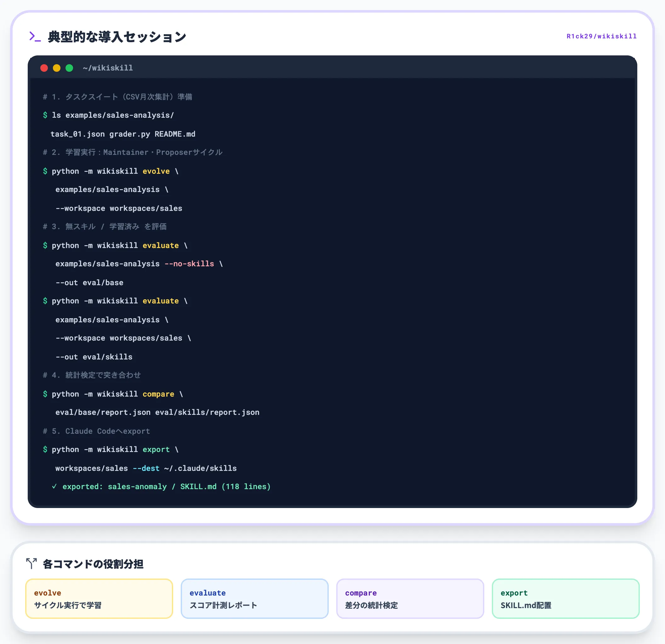Click the pink '--no-skills' flag
The height and width of the screenshot is (644, 665).
click(189, 264)
